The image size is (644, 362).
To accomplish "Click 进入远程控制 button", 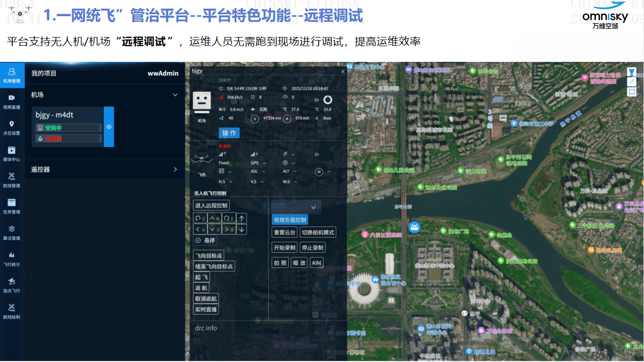I will [x=211, y=205].
